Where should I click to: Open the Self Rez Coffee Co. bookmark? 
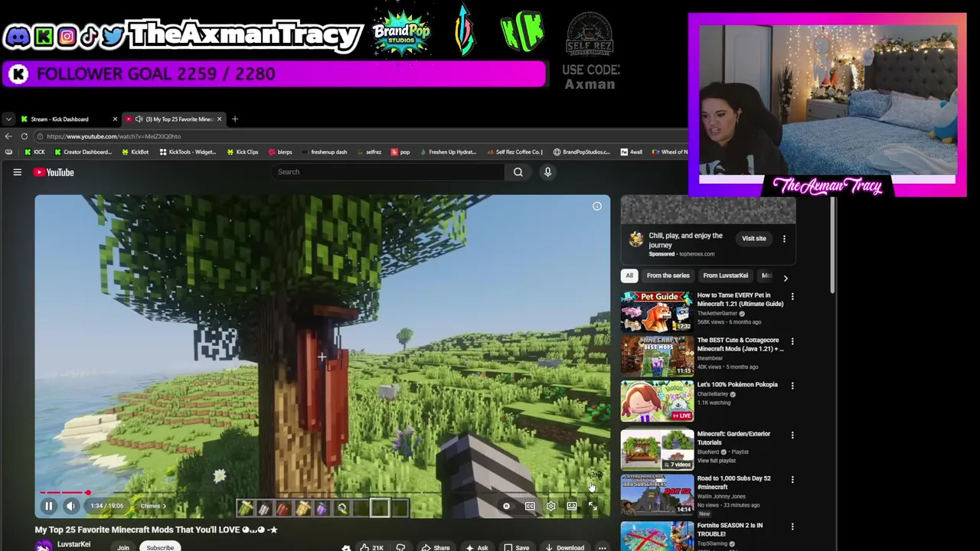pyautogui.click(x=514, y=152)
